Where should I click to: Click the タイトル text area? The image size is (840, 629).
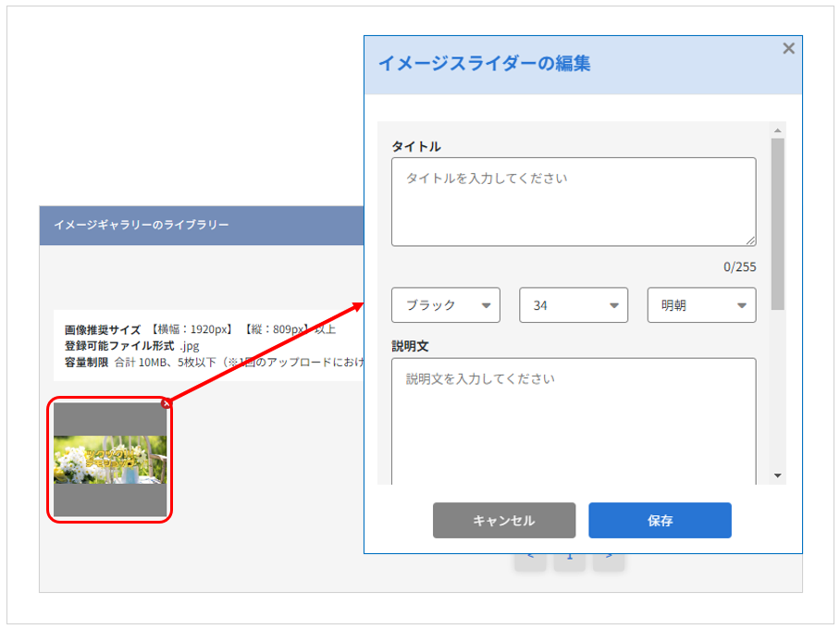pyautogui.click(x=574, y=202)
